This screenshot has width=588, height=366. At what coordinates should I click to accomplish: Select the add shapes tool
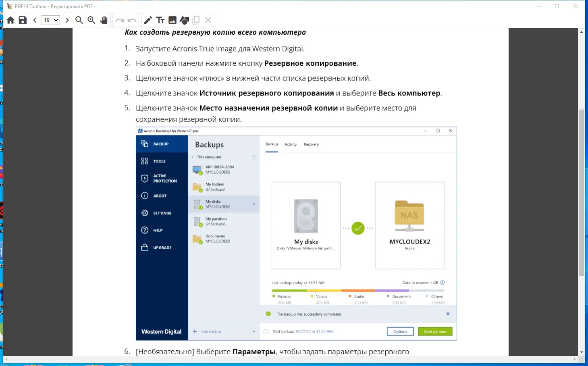185,20
